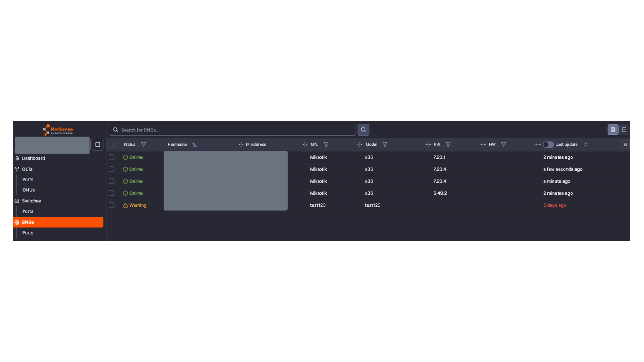Click the Online status in the 7.20.1 row

pos(133,157)
